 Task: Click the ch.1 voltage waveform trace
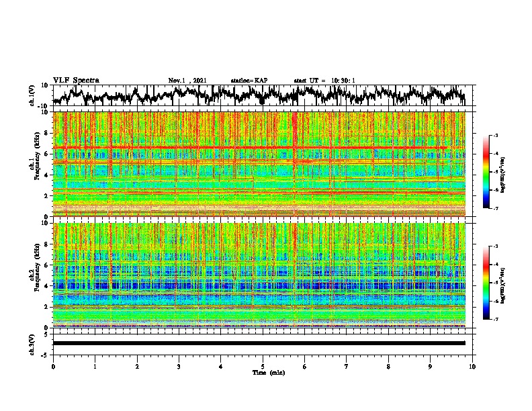[x=259, y=95]
